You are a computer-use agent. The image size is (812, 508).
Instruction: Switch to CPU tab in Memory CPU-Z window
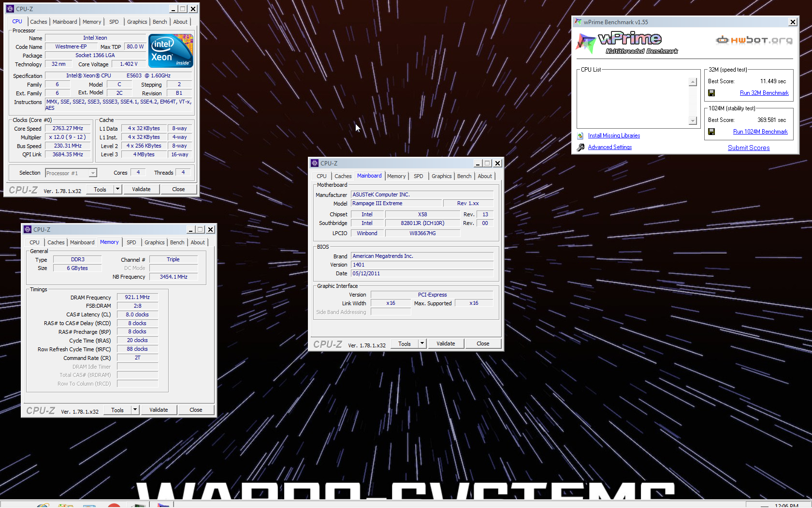point(35,242)
